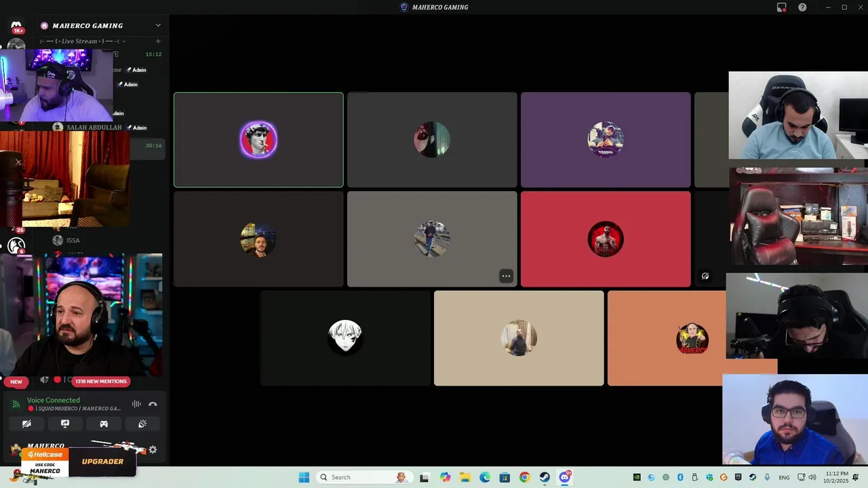Click the ENG language indicator

pyautogui.click(x=784, y=477)
